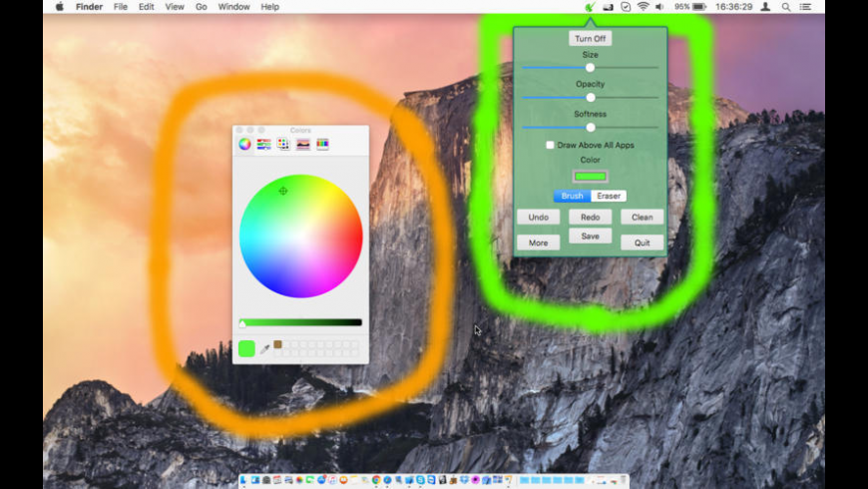Open the View menu
868x489 pixels.
point(175,7)
